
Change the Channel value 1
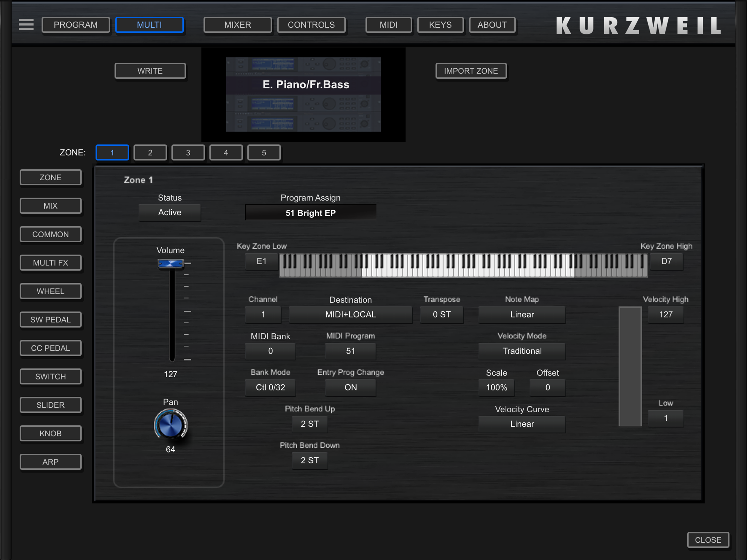[x=263, y=314]
